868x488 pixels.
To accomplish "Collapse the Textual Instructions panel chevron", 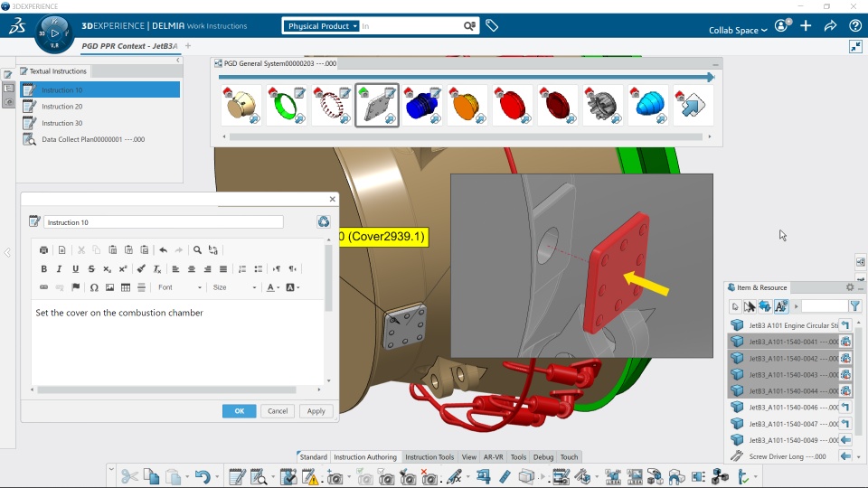I will 178,61.
